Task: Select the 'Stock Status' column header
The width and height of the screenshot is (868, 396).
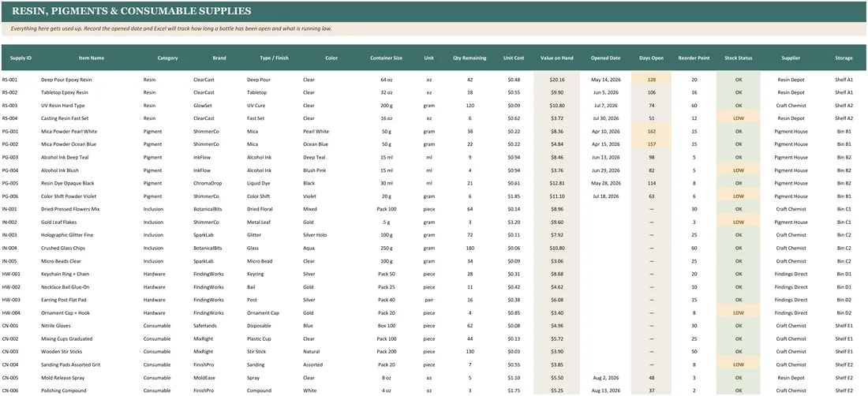Action: coord(739,58)
